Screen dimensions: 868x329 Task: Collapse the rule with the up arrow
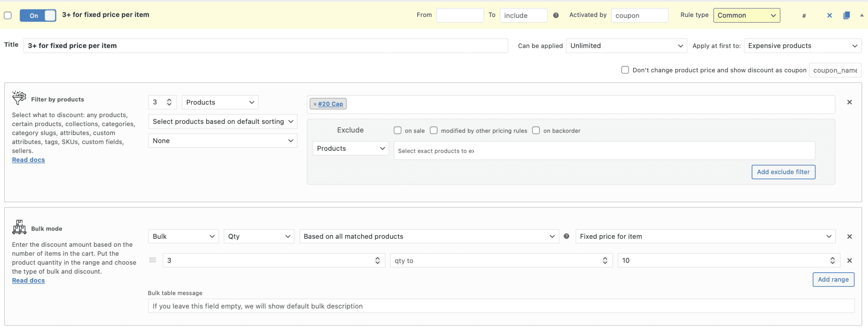pos(862,15)
